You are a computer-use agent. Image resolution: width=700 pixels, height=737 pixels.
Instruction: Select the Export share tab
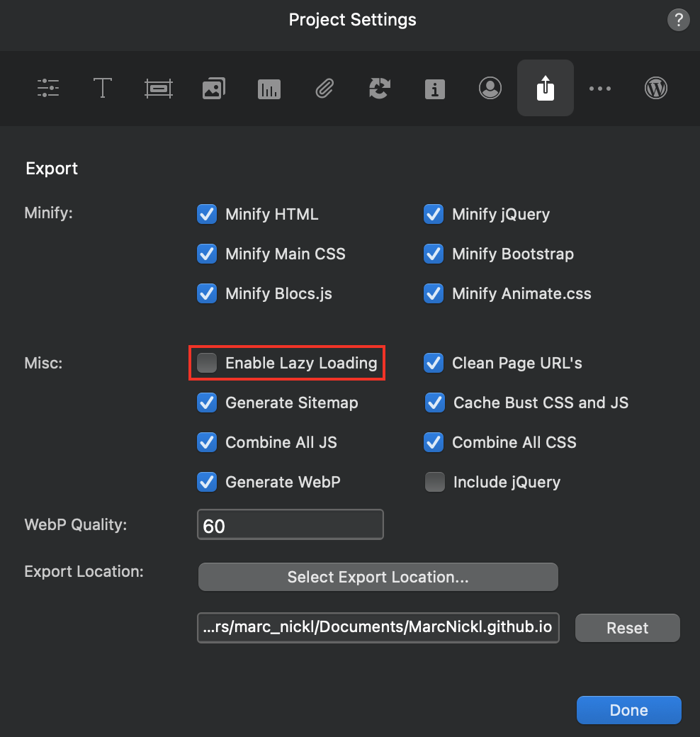(x=545, y=88)
